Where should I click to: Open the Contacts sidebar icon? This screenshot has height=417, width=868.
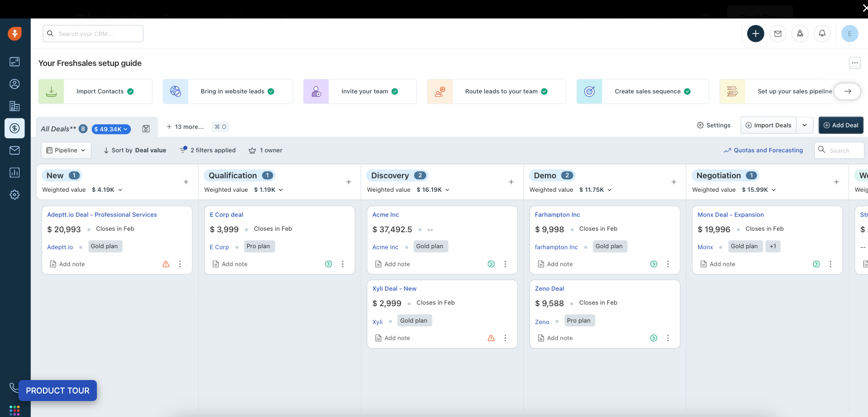tap(14, 84)
